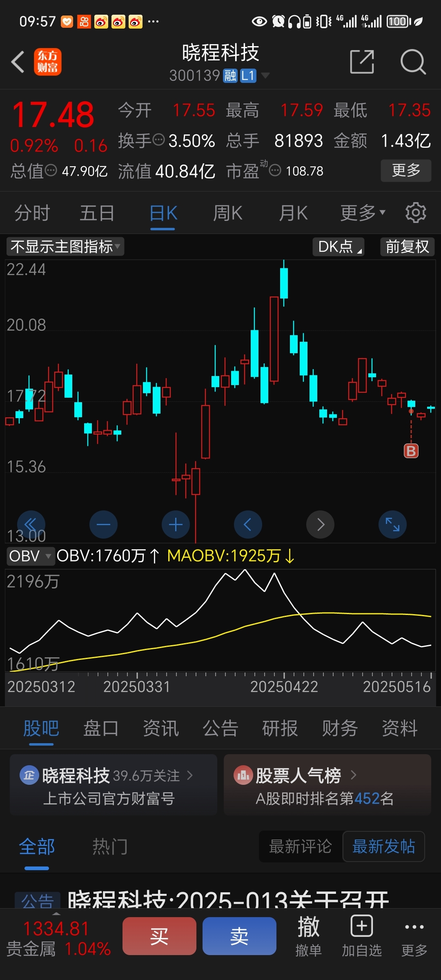Tap the share stock icon
This screenshot has width=441, height=980.
(362, 62)
